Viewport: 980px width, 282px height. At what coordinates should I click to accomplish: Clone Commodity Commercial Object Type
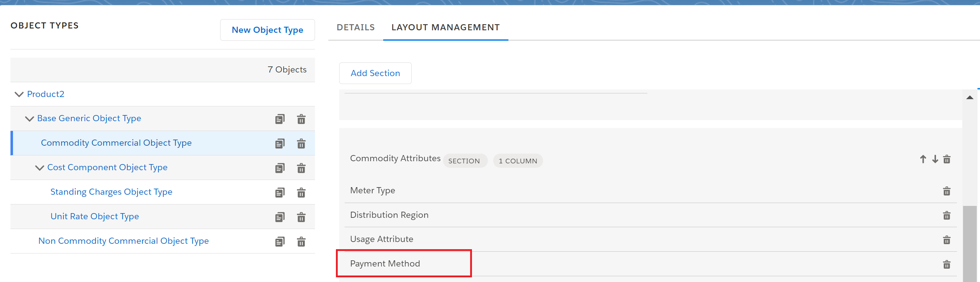point(280,143)
